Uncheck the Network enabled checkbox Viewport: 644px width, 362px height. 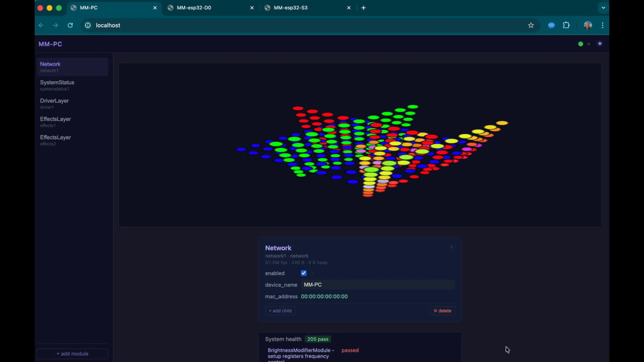[303, 273]
